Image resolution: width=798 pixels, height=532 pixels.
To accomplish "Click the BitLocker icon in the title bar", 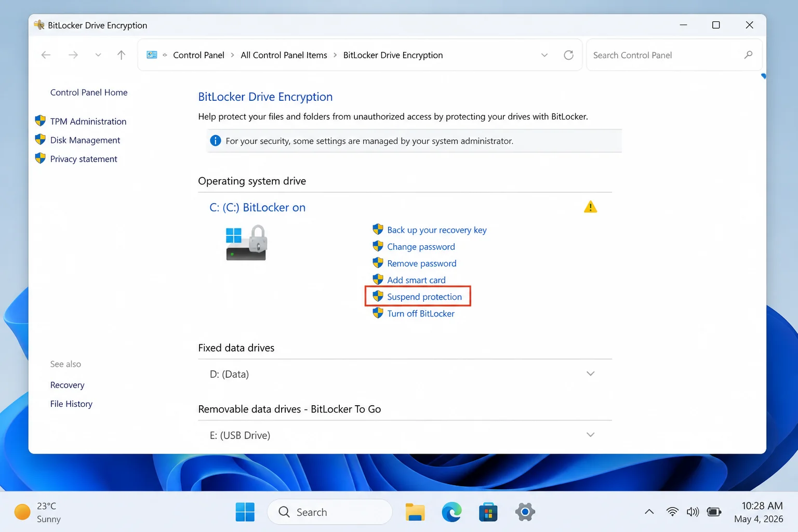I will 39,24.
